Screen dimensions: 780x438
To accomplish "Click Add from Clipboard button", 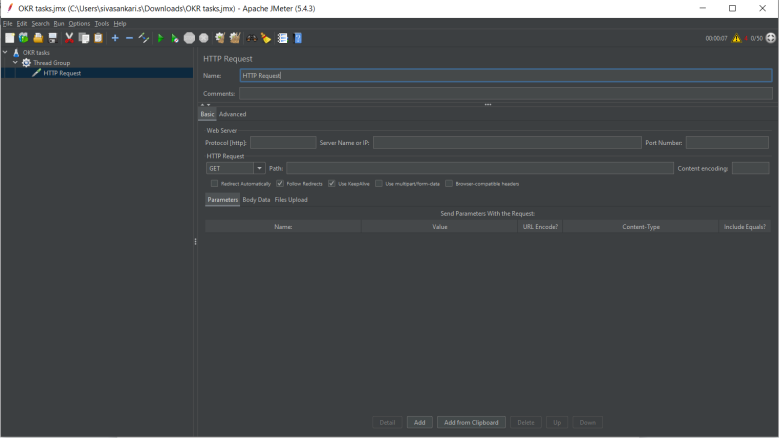I will [471, 423].
